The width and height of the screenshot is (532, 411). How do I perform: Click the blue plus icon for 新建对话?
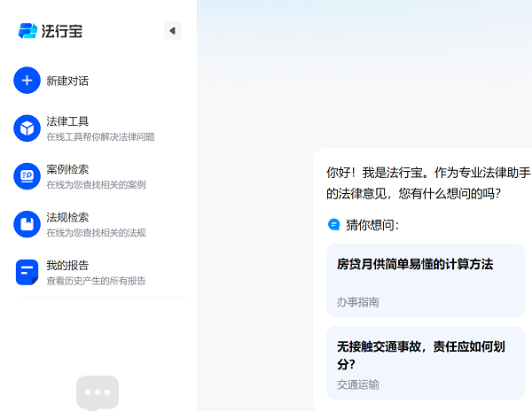[x=27, y=81]
